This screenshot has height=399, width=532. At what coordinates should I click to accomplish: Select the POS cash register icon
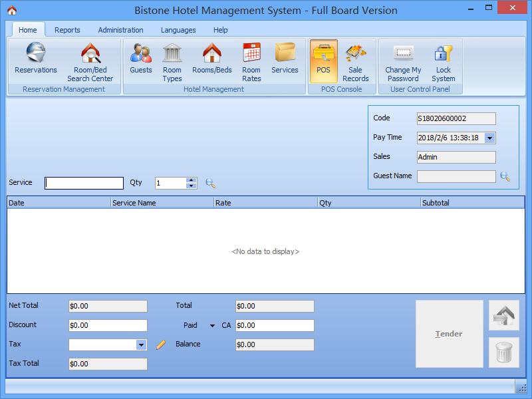(x=323, y=61)
